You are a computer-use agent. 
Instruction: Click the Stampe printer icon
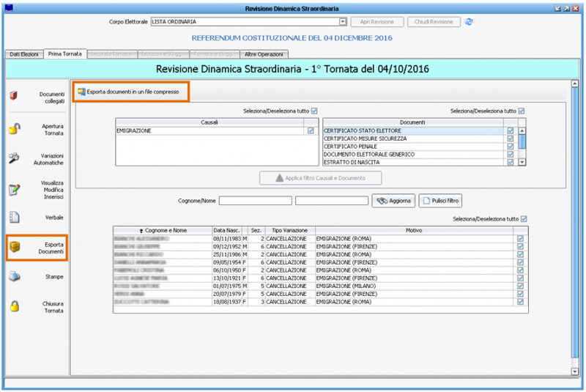[14, 277]
